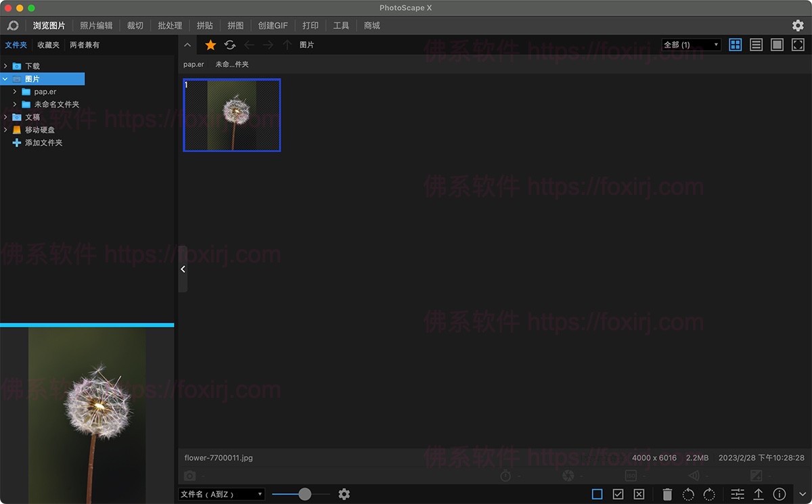Open the 全部 (1) filter dropdown
Viewport: 812px width, 504px height.
click(690, 44)
